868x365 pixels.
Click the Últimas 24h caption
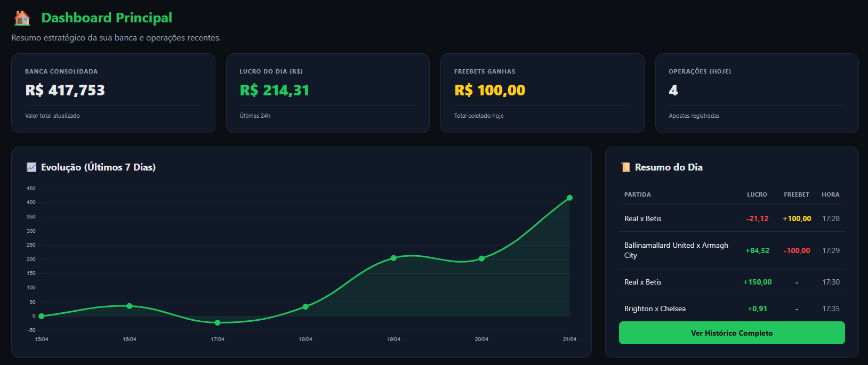[x=255, y=116]
